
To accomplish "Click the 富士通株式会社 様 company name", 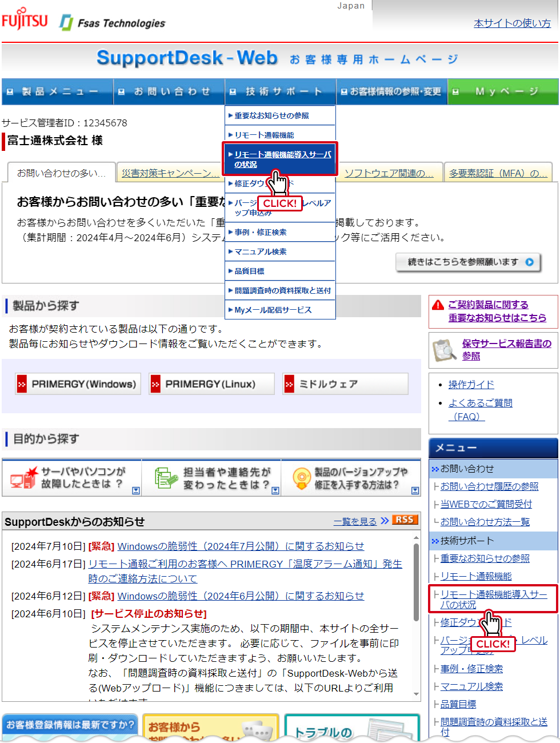I will click(55, 141).
